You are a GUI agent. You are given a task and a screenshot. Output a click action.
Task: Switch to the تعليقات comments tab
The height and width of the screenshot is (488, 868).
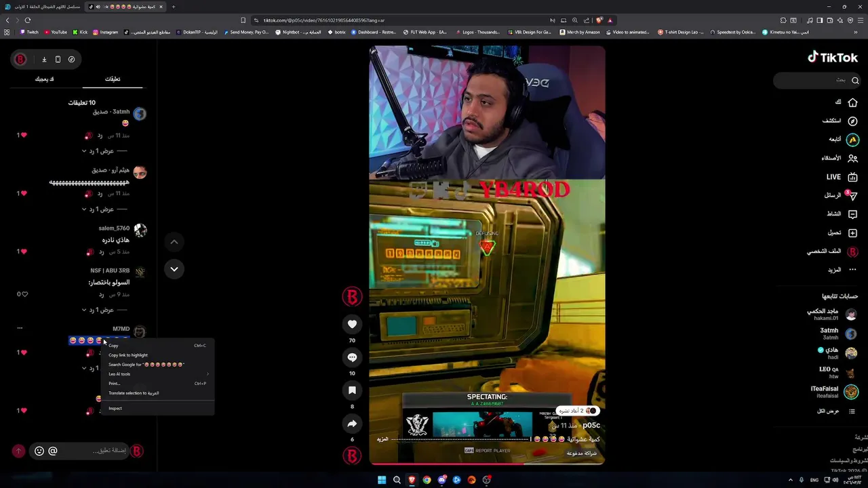pos(113,79)
